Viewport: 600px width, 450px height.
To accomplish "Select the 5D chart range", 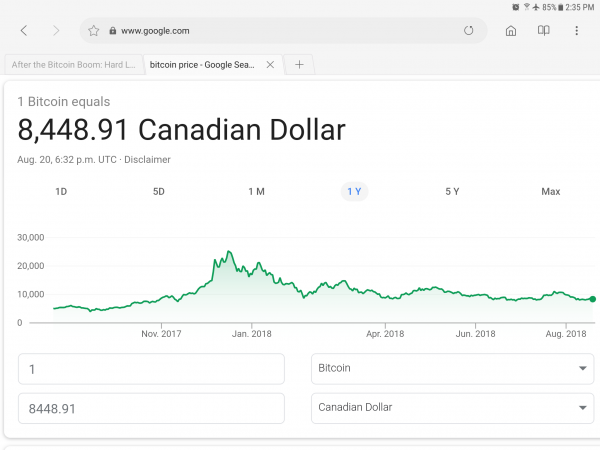I will pos(158,191).
